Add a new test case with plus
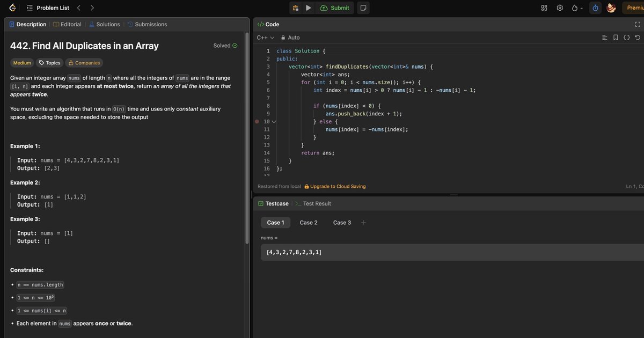Screen dimensions: 644x338 (363, 223)
